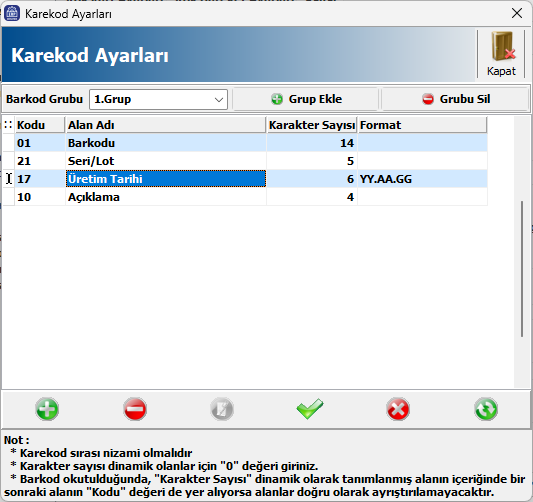Click code cell 01
This screenshot has width=533, height=502.
[40, 143]
